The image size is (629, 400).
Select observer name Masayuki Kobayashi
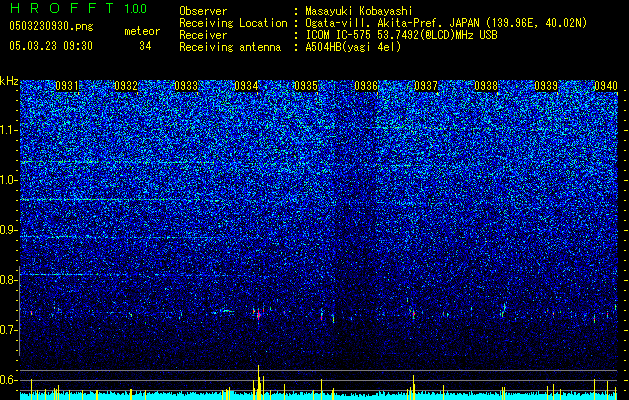[359, 11]
